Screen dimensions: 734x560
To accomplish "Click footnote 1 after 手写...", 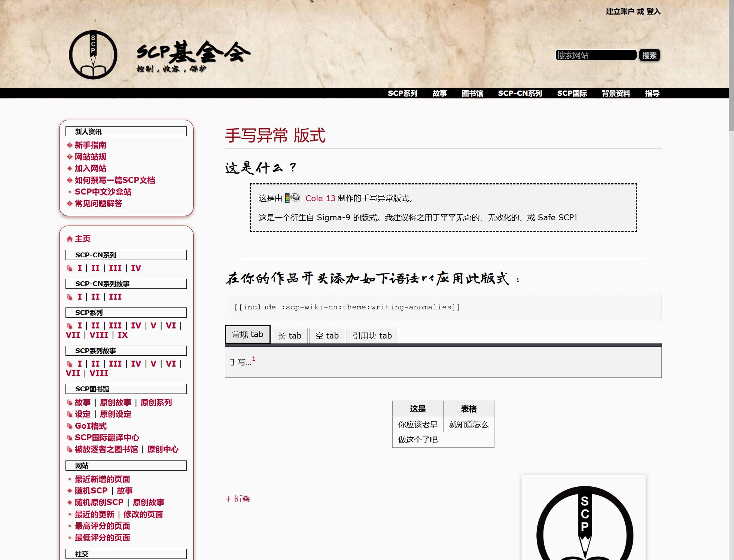I will coord(253,359).
